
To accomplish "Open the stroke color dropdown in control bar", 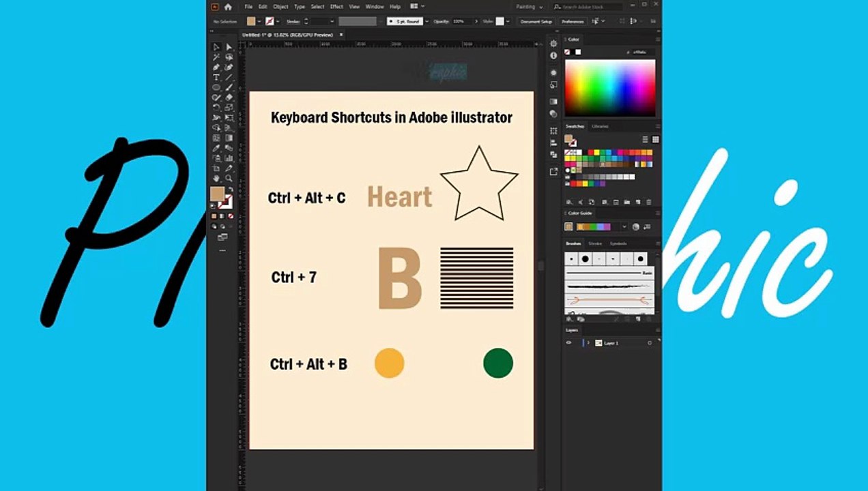I will [x=278, y=22].
